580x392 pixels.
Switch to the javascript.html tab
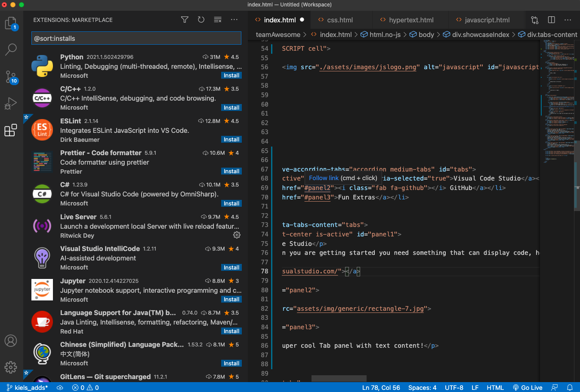487,20
